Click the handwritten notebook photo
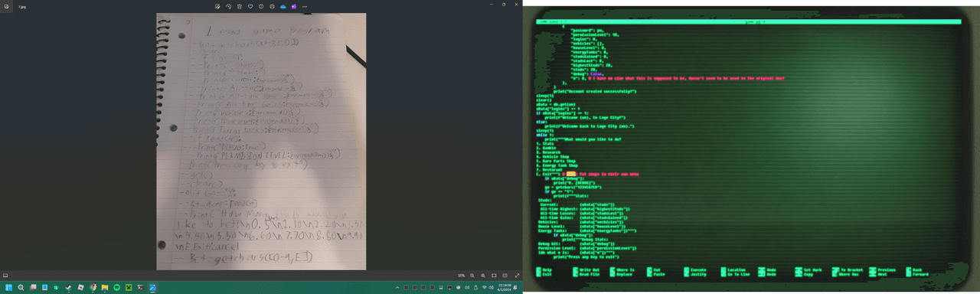The height and width of the screenshot is (294, 980). click(261, 141)
